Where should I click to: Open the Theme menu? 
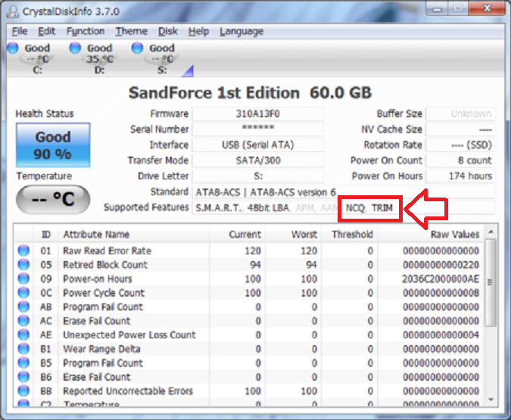coord(131,31)
